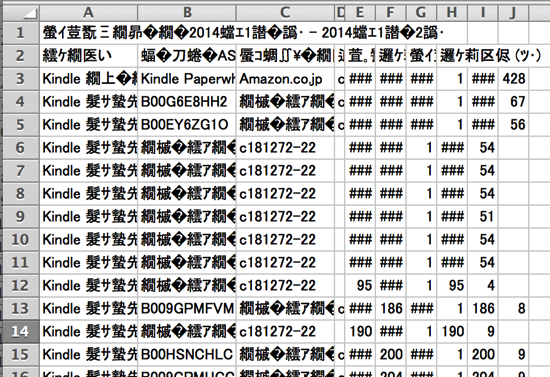Select column C header
Image resolution: width=550 pixels, height=377 pixels.
(285, 13)
